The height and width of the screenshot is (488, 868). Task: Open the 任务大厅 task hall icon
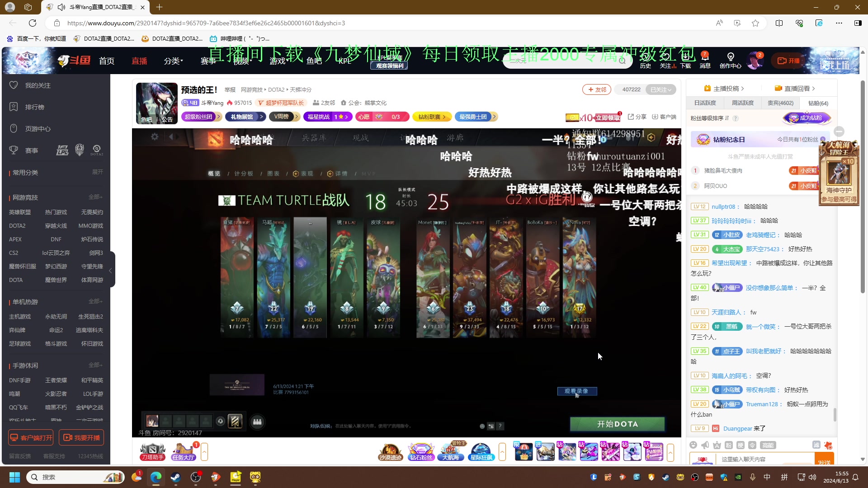[x=183, y=451]
